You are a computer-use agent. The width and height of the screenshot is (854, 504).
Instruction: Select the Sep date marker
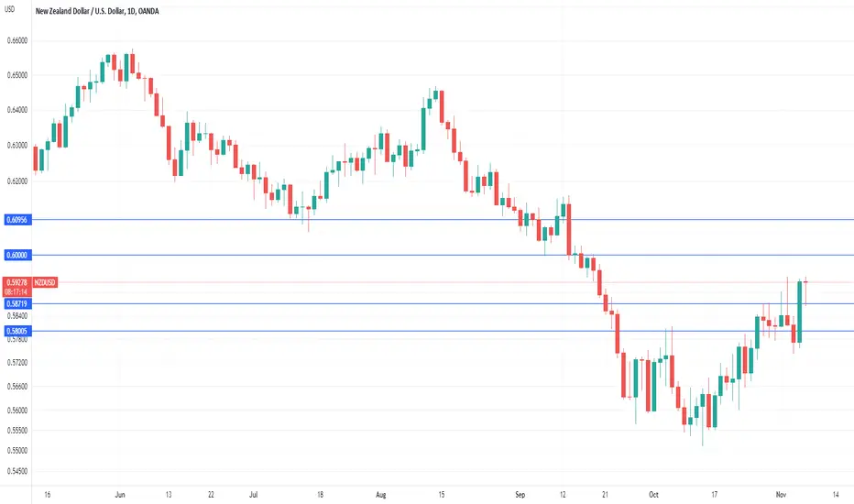tap(520, 495)
